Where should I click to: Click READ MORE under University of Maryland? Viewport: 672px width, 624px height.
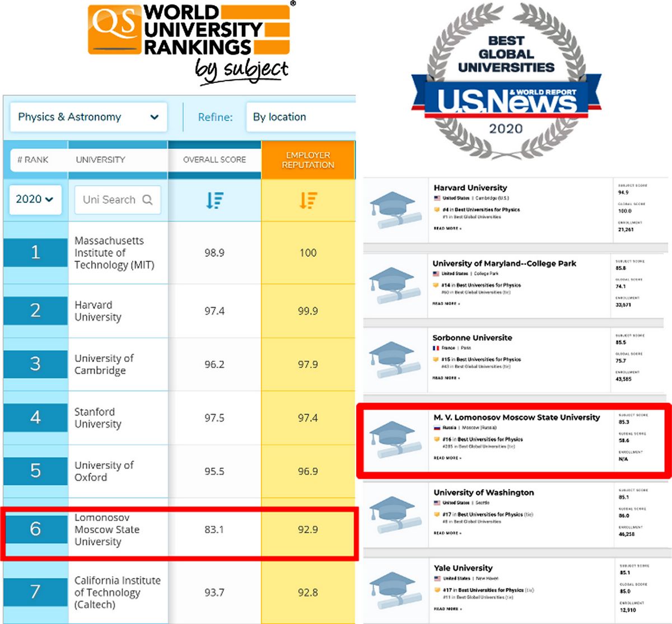coord(446,303)
